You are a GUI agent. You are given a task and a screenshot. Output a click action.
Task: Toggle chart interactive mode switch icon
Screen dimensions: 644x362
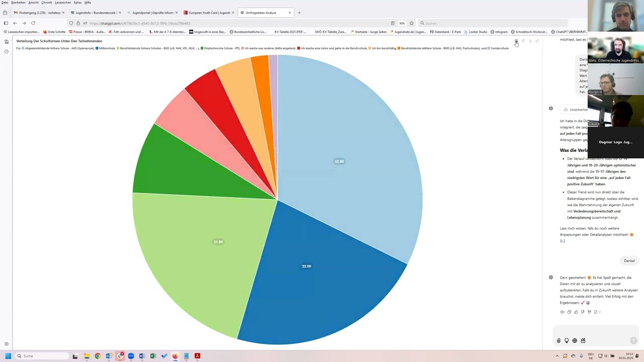pyautogui.click(x=523, y=41)
